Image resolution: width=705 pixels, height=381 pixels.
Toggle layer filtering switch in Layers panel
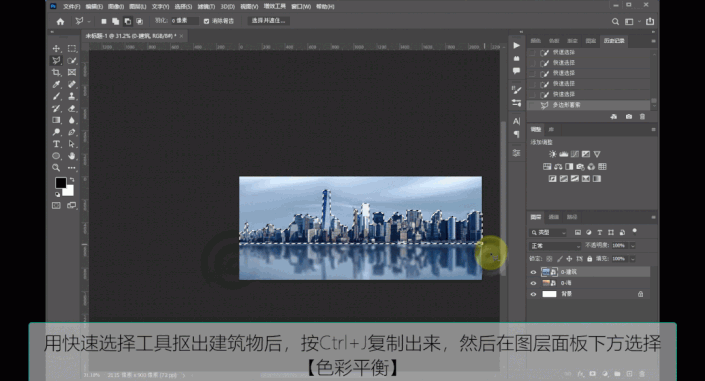[x=634, y=232]
